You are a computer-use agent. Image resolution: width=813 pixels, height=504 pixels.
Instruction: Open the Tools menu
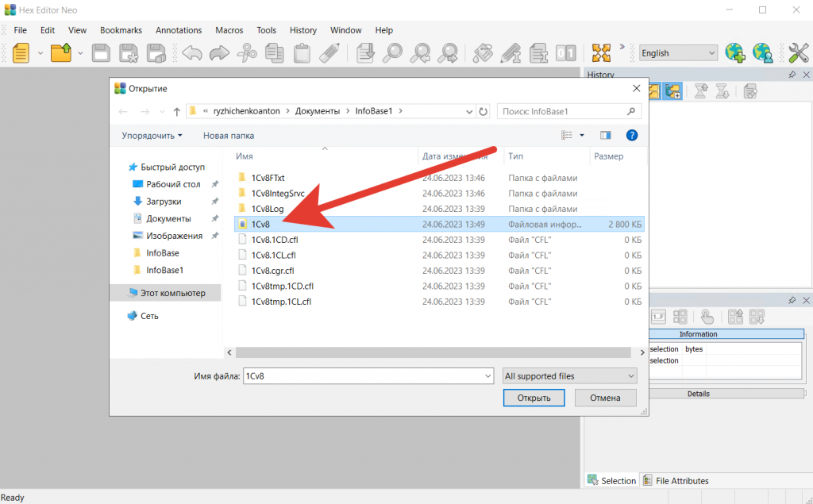(267, 30)
